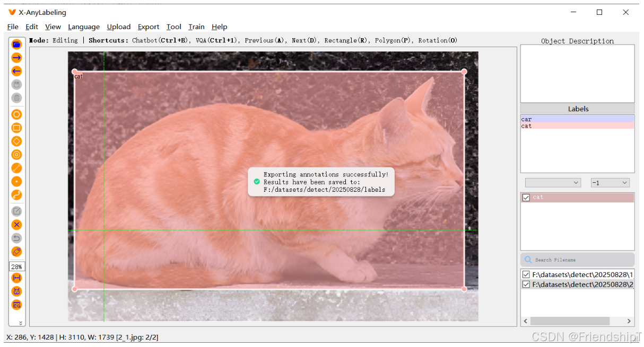Open the Upload menu
Image resolution: width=644 pixels, height=347 pixels.
click(119, 26)
